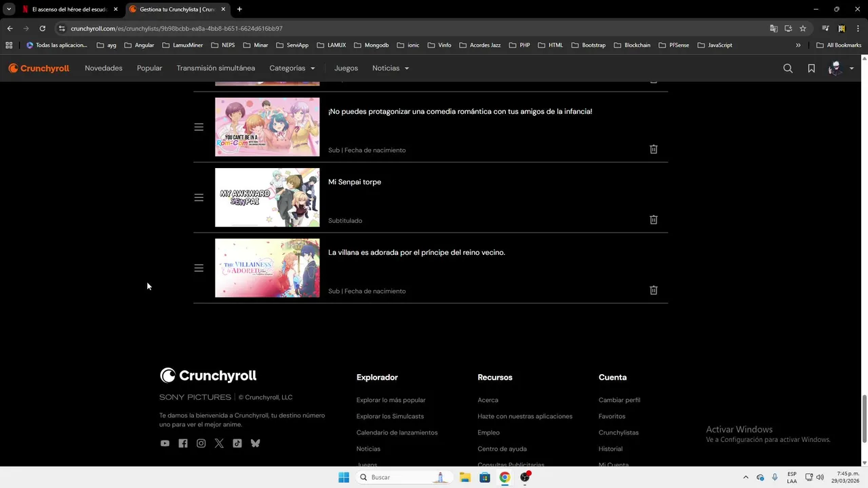
Task: Expand the Noticias dropdown
Action: point(391,68)
